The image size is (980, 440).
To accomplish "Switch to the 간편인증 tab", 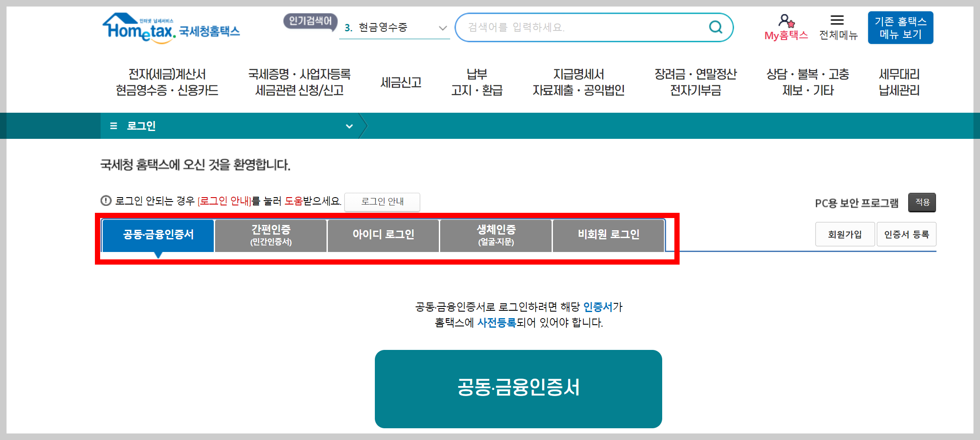I will 270,235.
